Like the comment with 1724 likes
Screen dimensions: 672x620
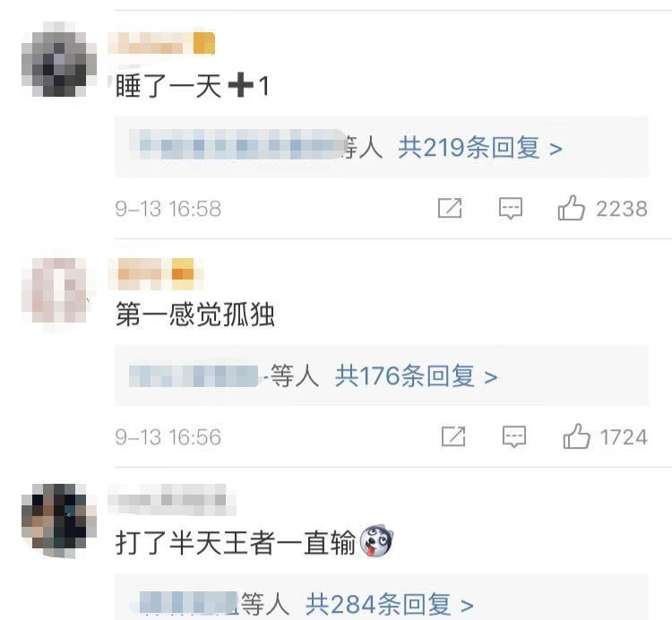(576, 436)
